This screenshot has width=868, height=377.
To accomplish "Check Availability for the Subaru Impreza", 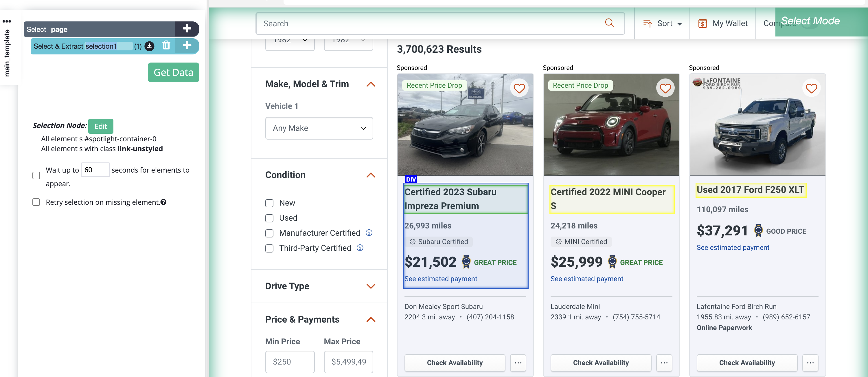I will (455, 363).
